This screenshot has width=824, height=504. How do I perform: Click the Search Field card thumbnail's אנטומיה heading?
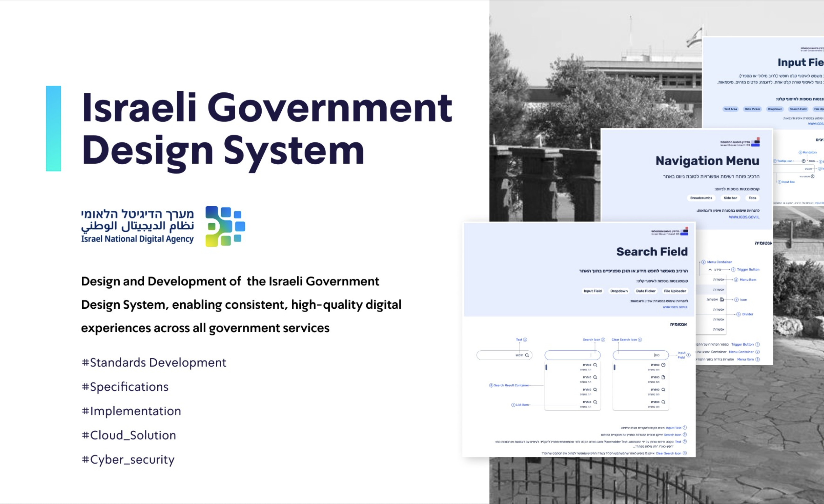point(678,324)
